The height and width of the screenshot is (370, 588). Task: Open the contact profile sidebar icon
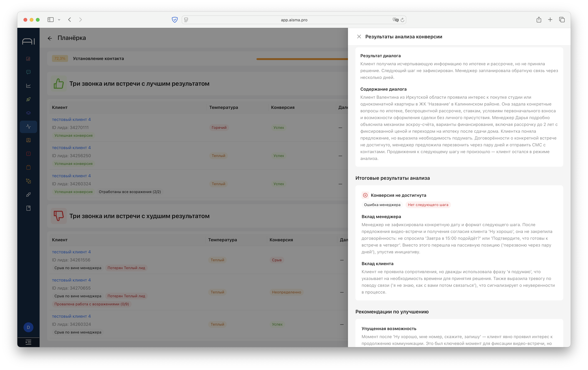tap(28, 140)
